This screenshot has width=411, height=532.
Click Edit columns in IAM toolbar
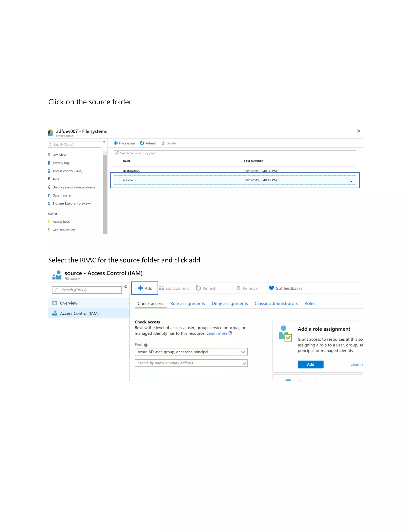click(174, 288)
